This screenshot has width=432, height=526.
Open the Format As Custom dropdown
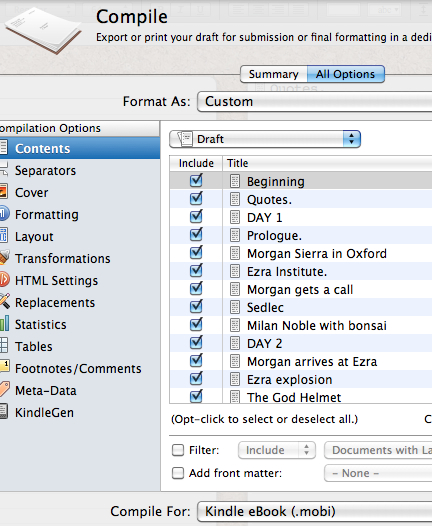click(x=315, y=101)
